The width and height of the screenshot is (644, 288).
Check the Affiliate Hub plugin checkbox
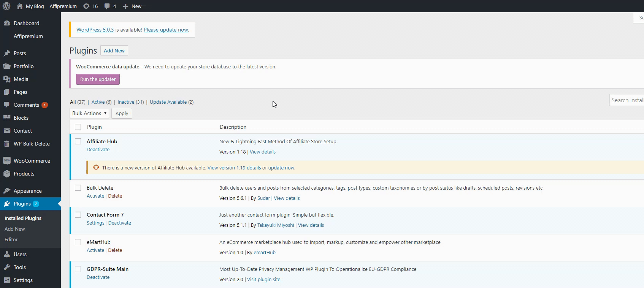pos(78,141)
